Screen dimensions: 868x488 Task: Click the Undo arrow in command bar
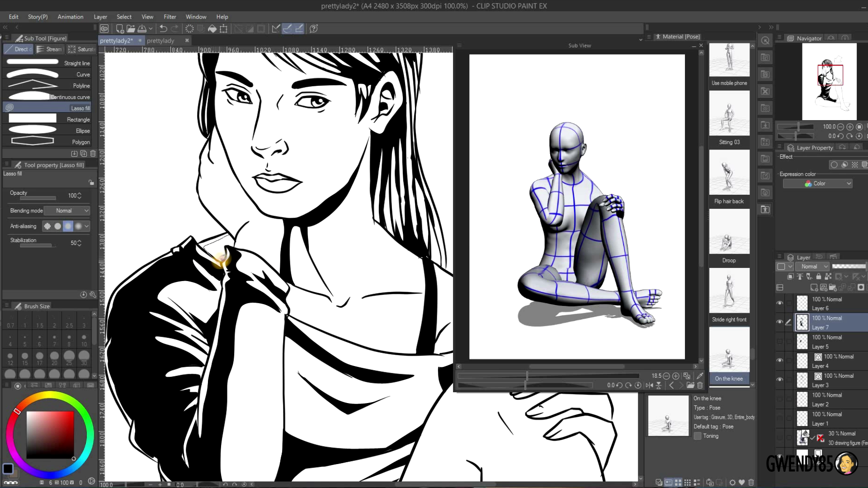(163, 29)
